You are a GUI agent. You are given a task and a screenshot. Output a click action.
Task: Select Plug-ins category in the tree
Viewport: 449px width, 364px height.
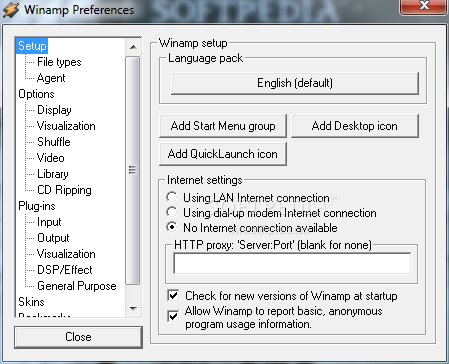coord(37,206)
